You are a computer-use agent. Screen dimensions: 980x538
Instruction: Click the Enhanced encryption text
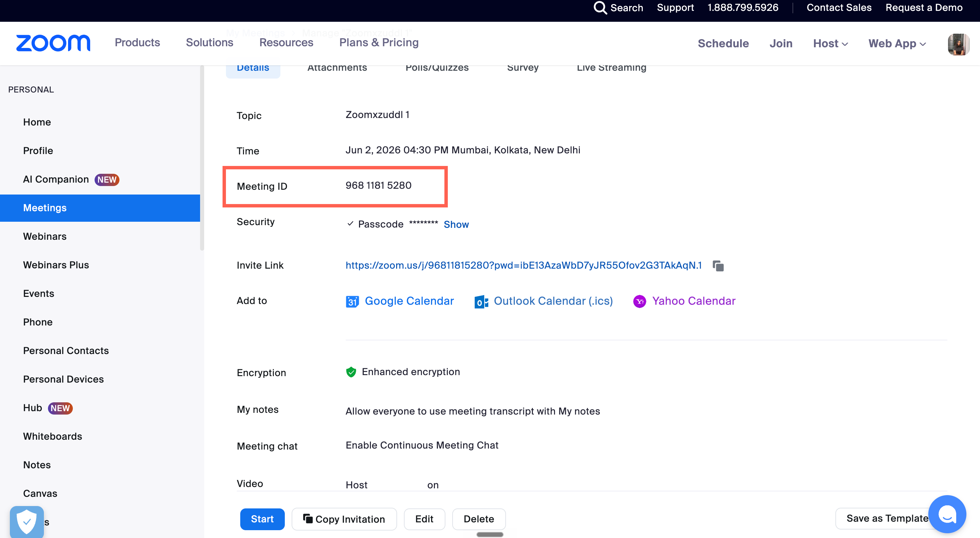click(411, 372)
